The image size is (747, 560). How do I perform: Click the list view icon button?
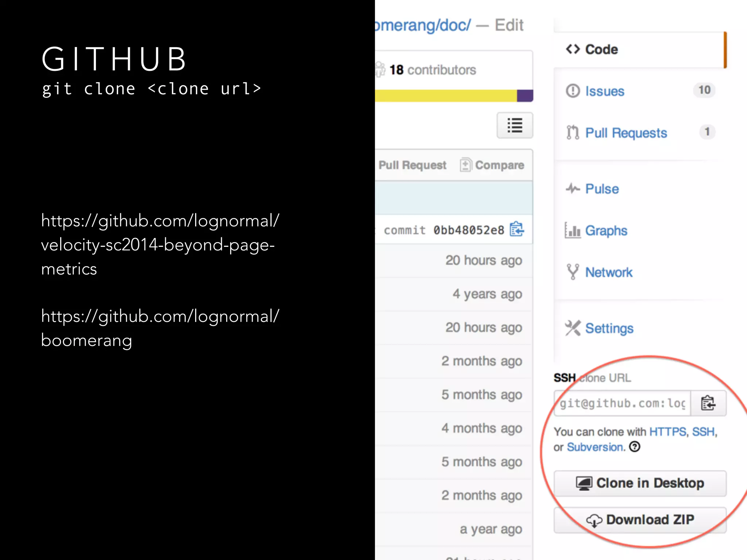pyautogui.click(x=515, y=125)
